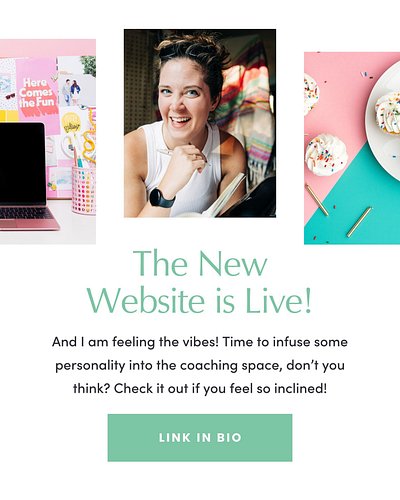Click the black laptop screen
This screenshot has height=500, width=400.
22,163
